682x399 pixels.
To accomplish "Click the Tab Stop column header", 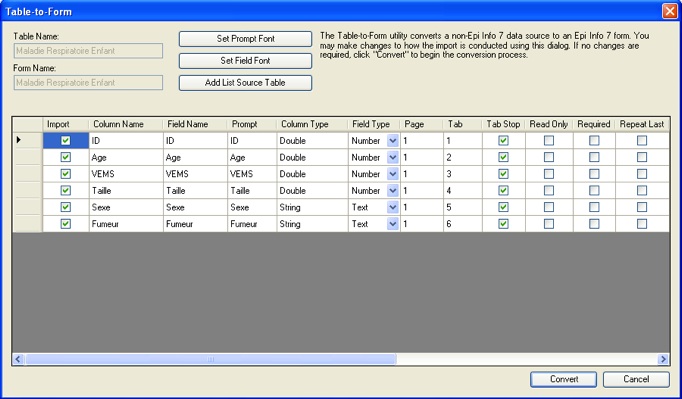I will click(504, 124).
